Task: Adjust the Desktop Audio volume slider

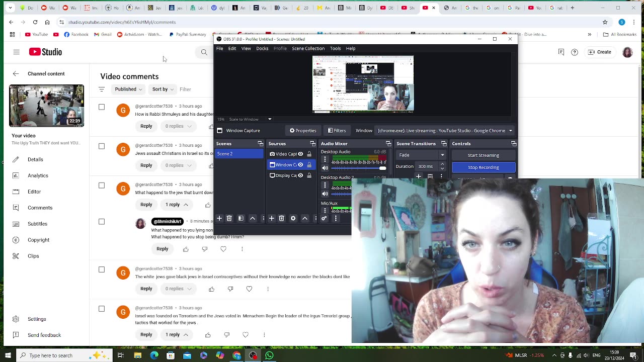Action: pyautogui.click(x=358, y=168)
